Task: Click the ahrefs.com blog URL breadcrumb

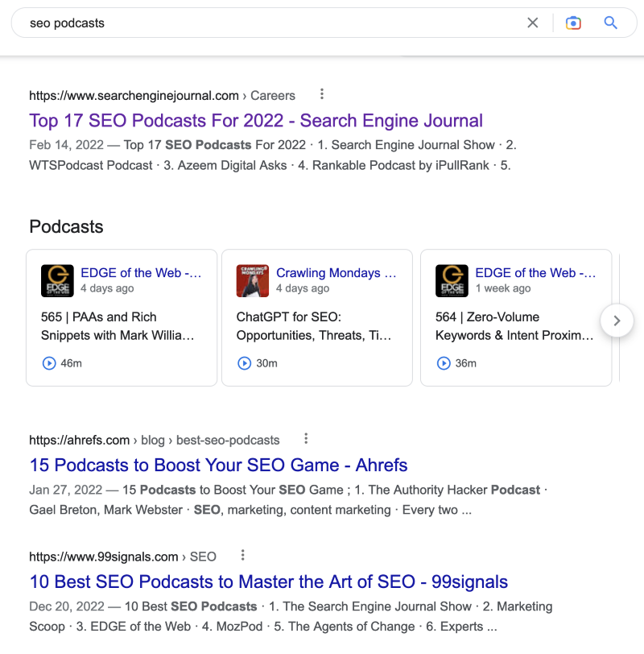Action: (155, 440)
